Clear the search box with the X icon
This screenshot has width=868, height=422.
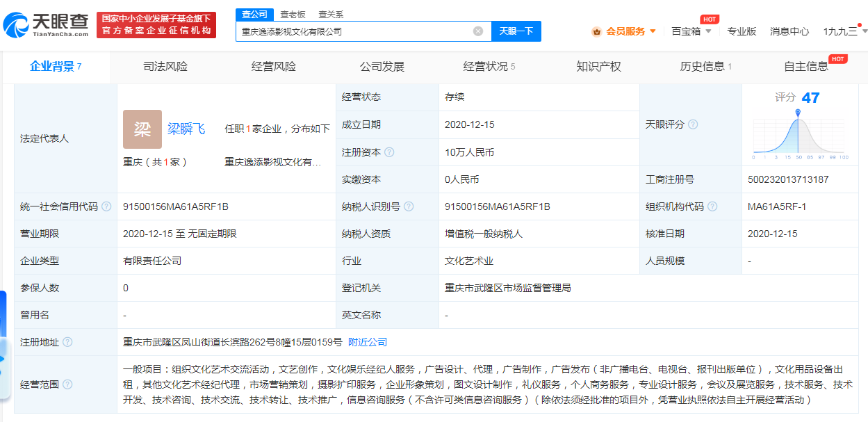click(x=478, y=31)
